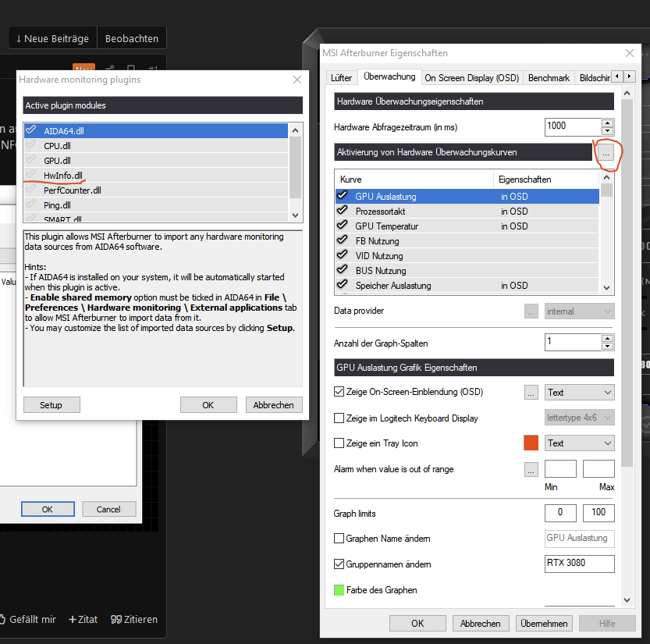This screenshot has width=650, height=644.
Task: Click Abbrechen in plugins dialog
Action: tap(274, 404)
